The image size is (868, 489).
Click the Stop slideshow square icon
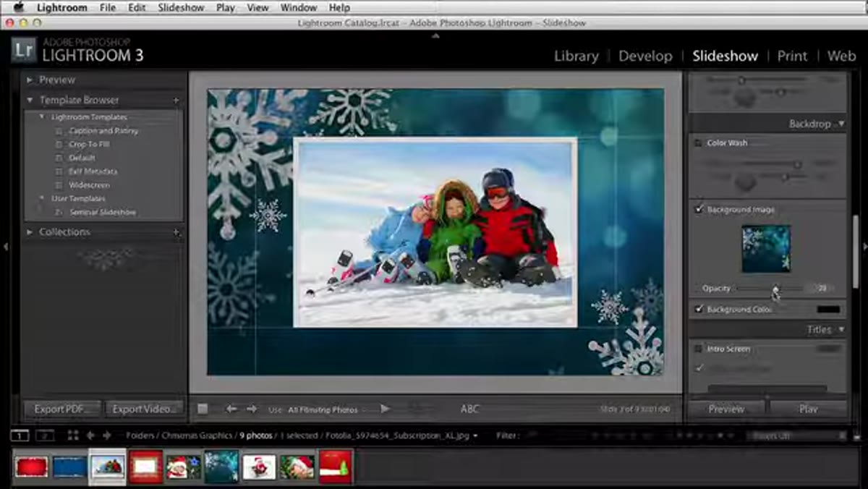[x=203, y=409]
